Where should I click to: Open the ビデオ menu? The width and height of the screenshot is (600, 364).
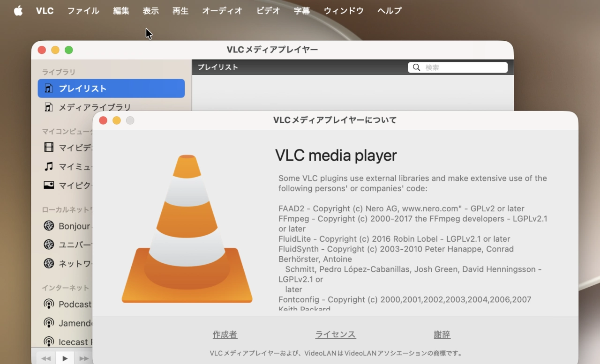pos(268,11)
